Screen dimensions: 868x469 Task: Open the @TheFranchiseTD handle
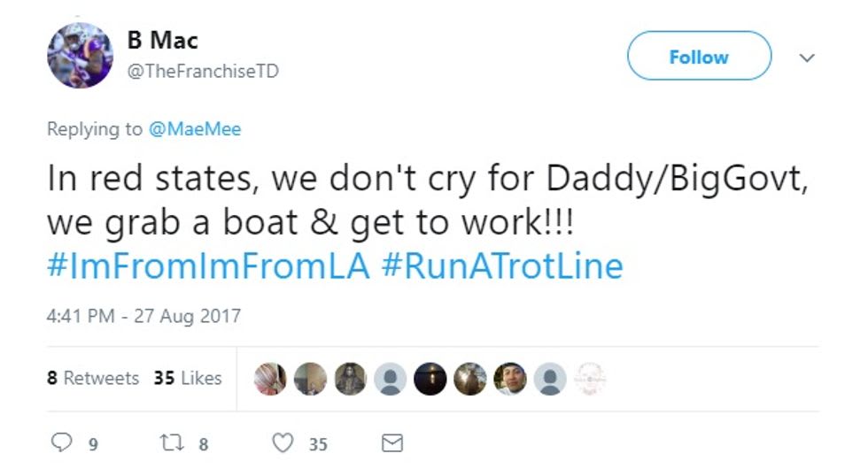pyautogui.click(x=203, y=72)
